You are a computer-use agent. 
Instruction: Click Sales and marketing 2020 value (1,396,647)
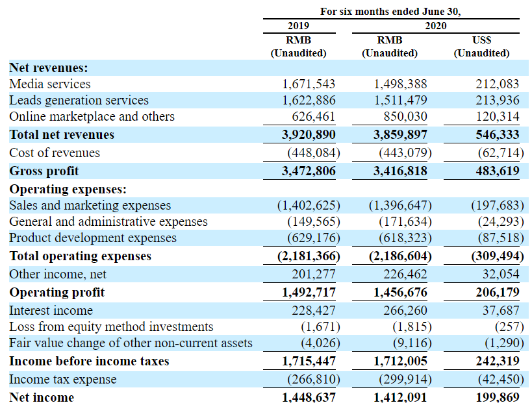click(400, 206)
